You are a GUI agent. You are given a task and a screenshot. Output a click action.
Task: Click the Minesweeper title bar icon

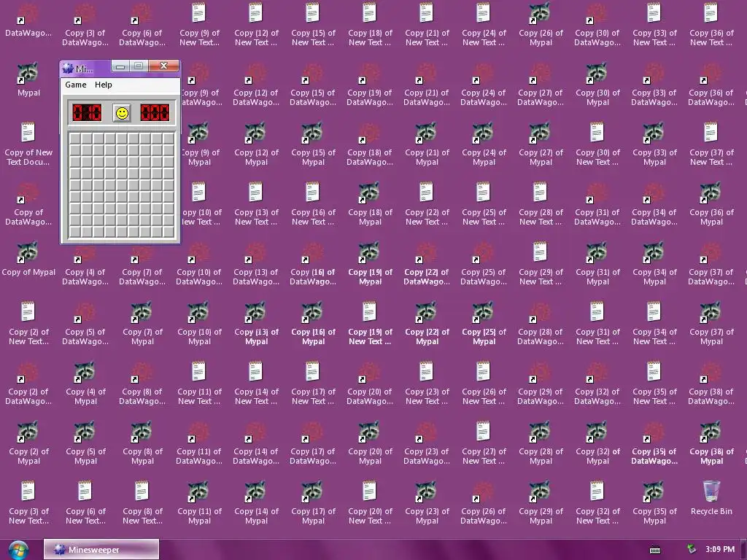(68, 69)
